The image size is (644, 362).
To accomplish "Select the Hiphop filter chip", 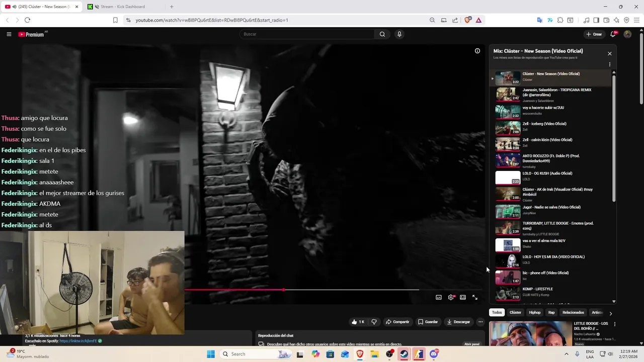I will click(535, 312).
